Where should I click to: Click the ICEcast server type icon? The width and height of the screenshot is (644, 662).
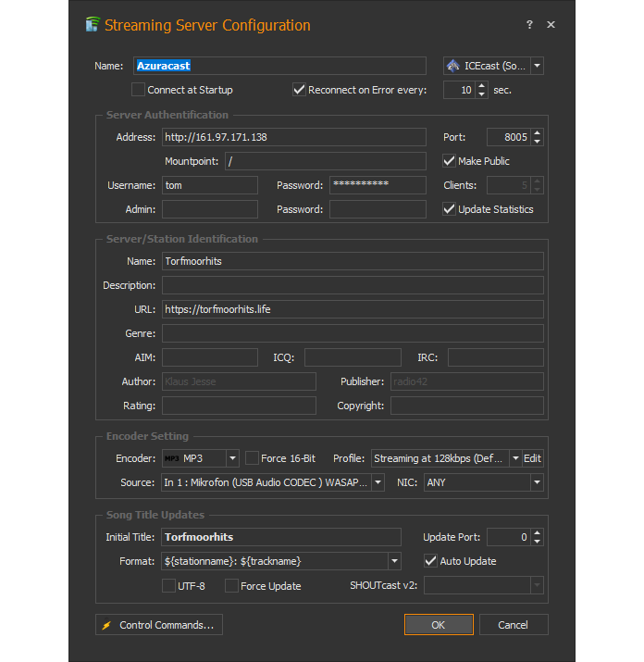(452, 66)
